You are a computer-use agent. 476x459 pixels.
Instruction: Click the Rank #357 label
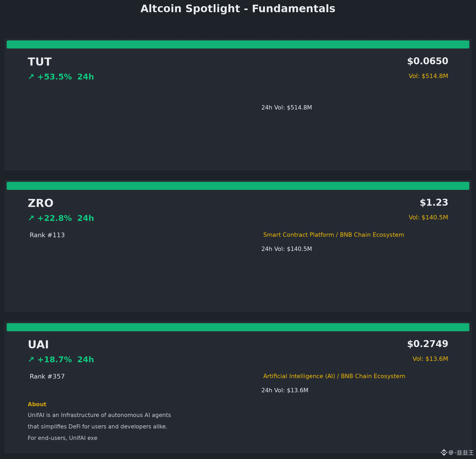click(47, 376)
